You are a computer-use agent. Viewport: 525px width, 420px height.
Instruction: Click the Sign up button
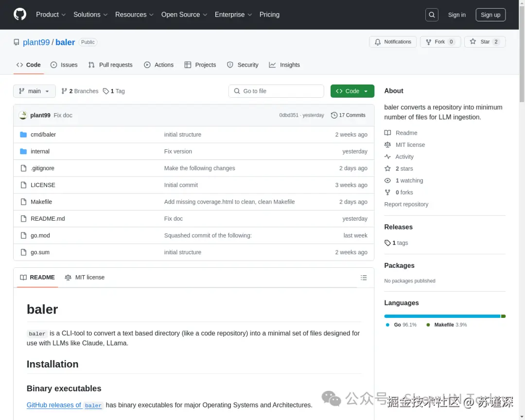coord(490,15)
